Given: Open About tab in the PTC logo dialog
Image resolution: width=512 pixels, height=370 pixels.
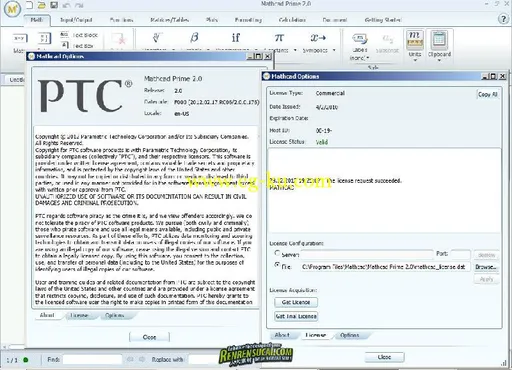Looking at the screenshot, I should click(47, 315).
